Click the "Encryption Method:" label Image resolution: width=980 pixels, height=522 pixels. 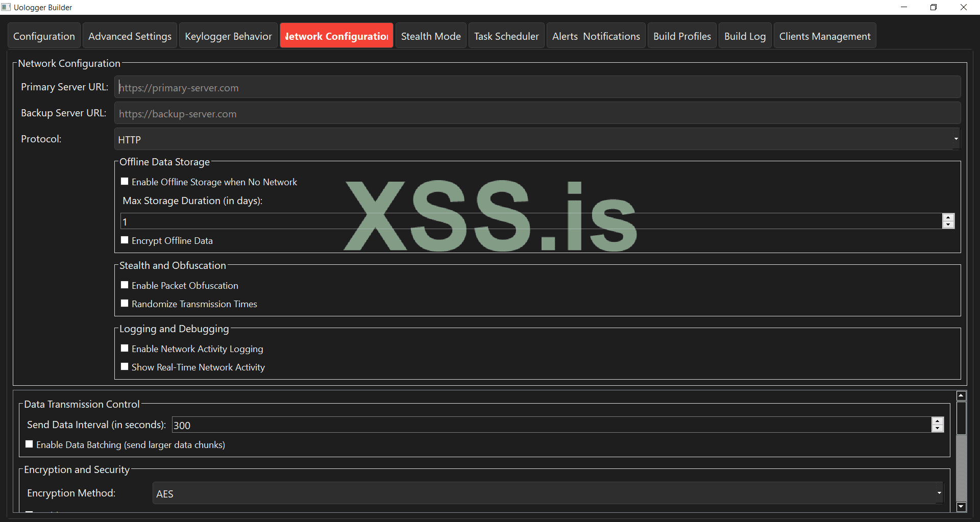(71, 493)
